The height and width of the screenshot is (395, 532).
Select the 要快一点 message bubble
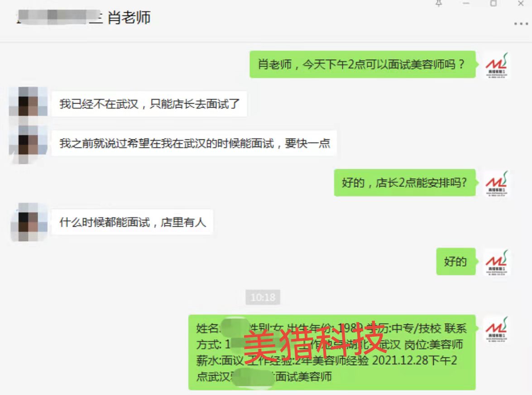point(194,143)
